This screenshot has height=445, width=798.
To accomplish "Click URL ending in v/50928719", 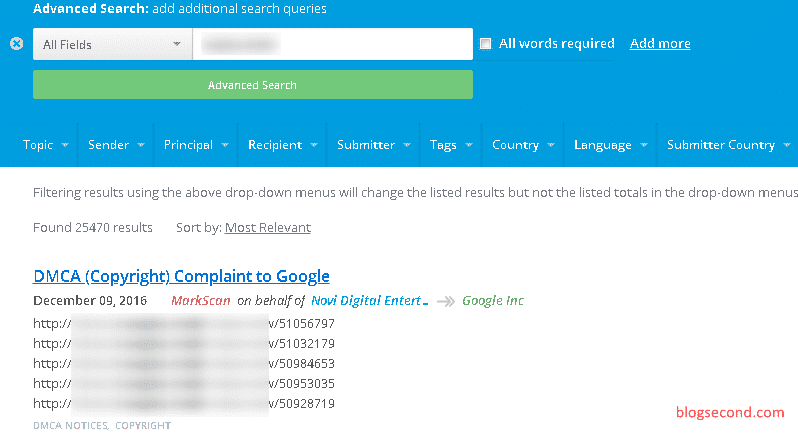I will (x=184, y=404).
